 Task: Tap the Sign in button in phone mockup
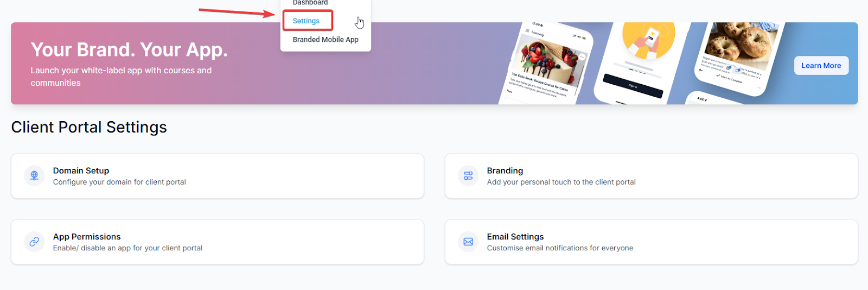click(633, 86)
